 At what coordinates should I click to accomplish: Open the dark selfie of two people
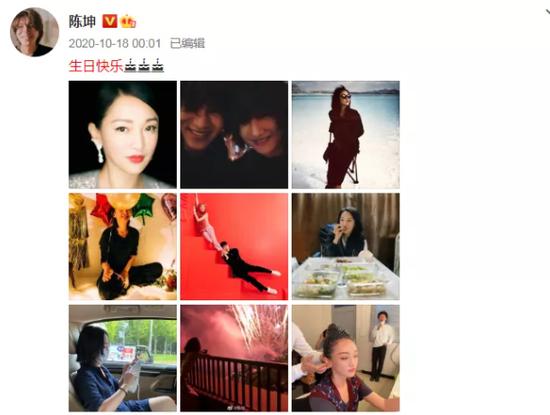click(234, 135)
